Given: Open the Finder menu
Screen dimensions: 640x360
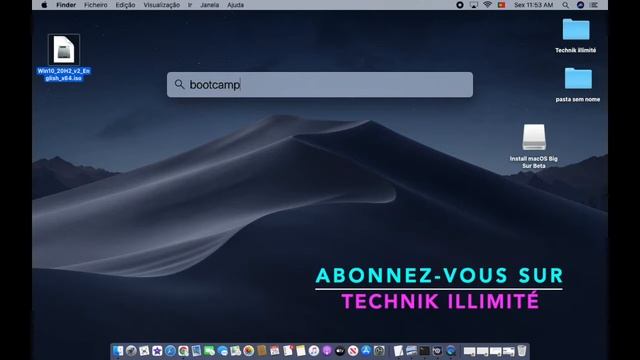Looking at the screenshot, I should (66, 5).
